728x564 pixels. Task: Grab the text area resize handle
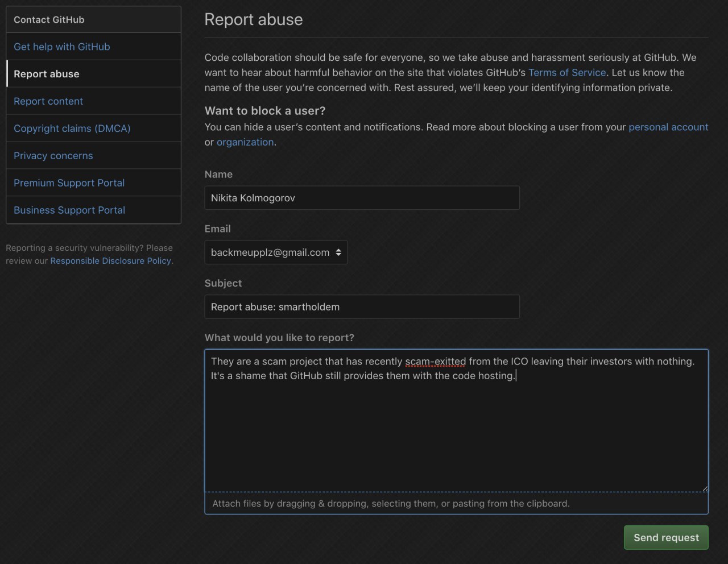coord(705,488)
